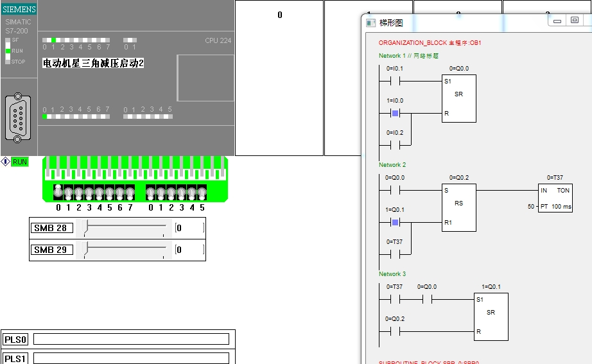Toggle input switch 5 of first bank
592x364 pixels.
tap(110, 193)
